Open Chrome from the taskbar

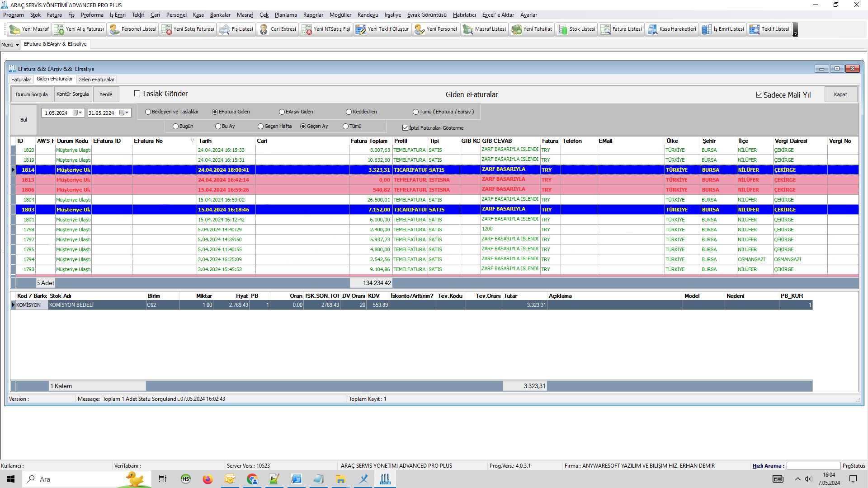coord(252,479)
